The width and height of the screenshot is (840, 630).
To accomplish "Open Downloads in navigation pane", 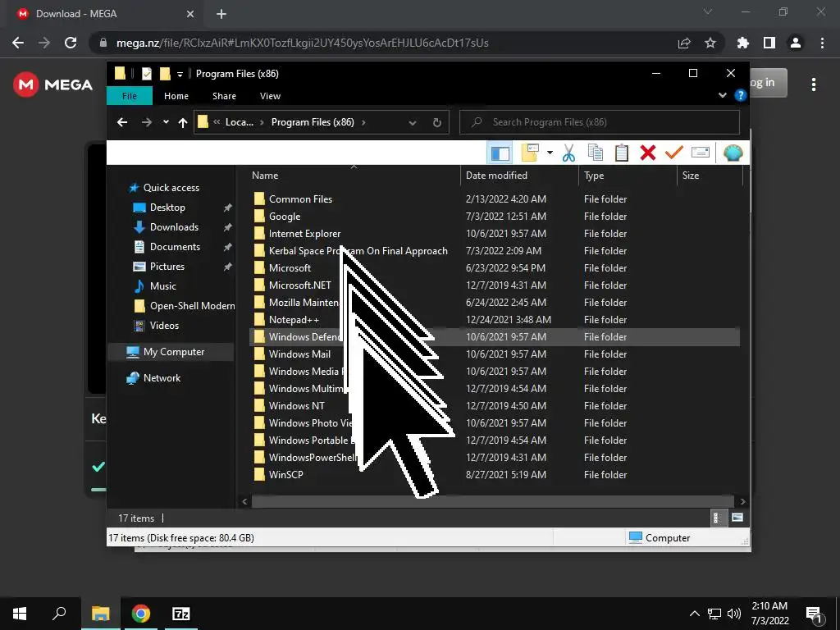I will (174, 227).
